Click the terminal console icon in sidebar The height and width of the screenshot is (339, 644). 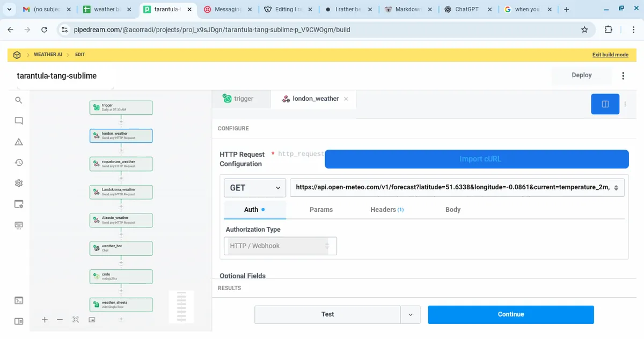point(19,300)
